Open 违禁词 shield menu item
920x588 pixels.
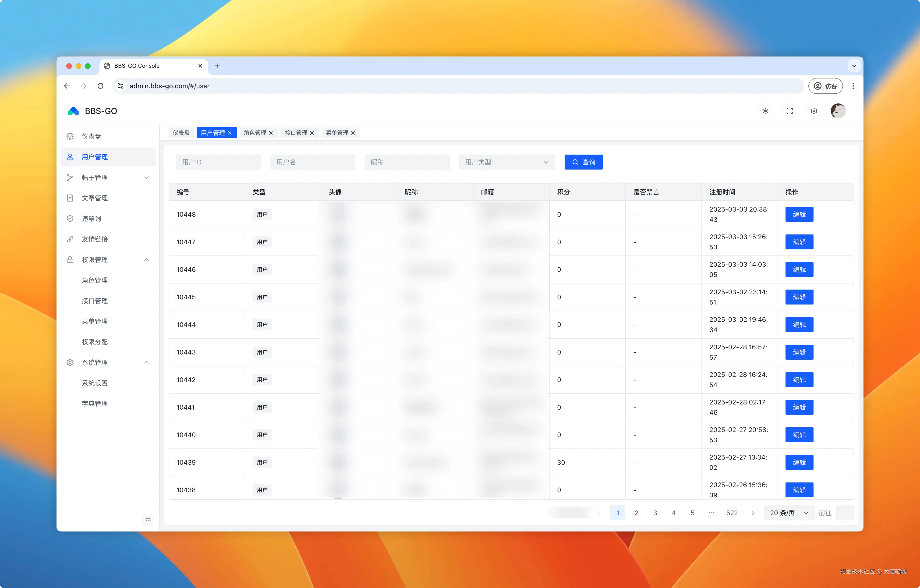click(91, 219)
